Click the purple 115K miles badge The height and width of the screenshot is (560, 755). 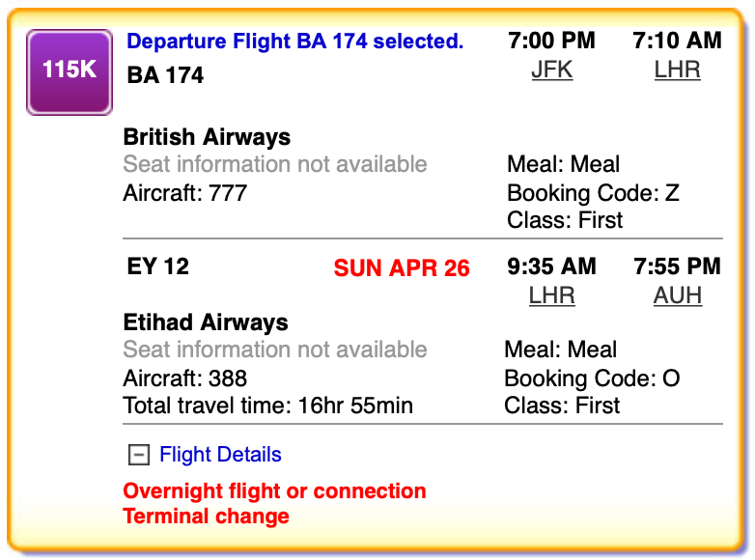(70, 72)
